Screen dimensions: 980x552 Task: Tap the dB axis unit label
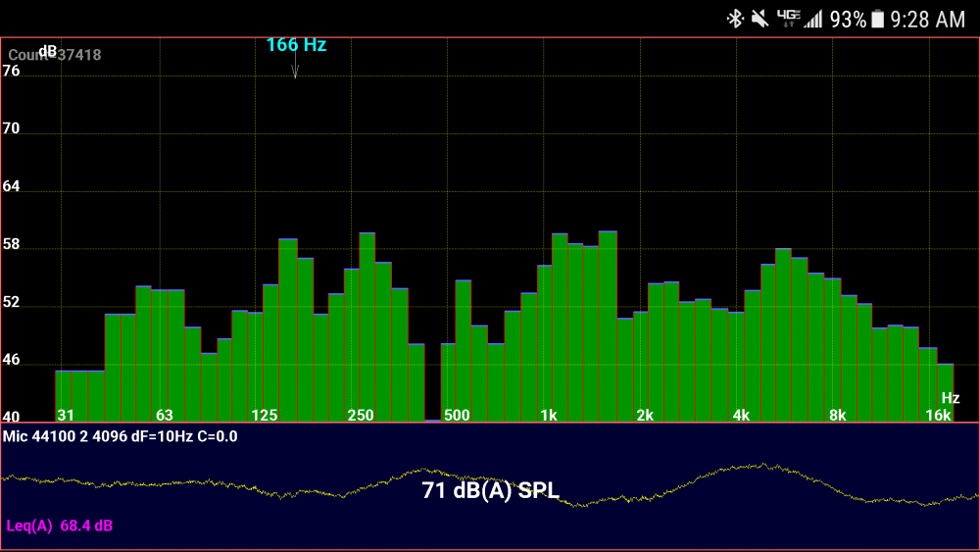(x=47, y=51)
